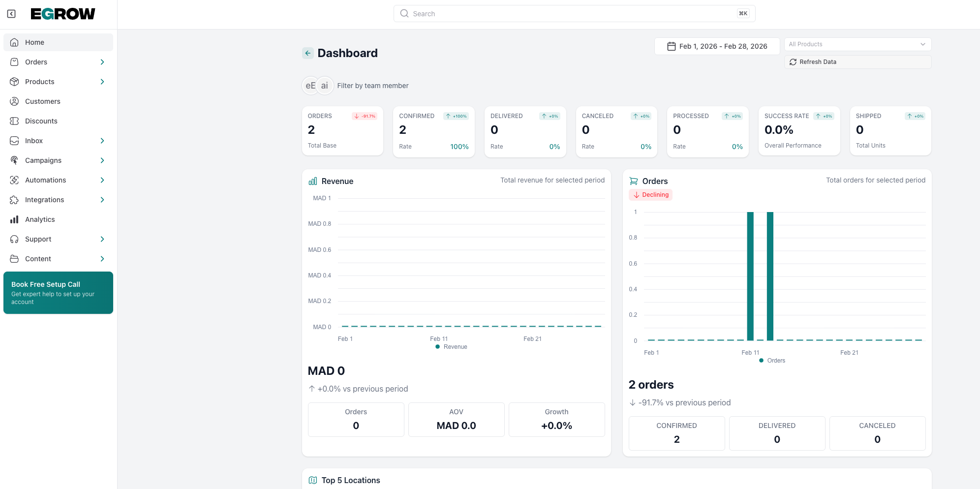The height and width of the screenshot is (489, 980).
Task: Click the DELIVERED stat card
Action: tap(525, 132)
